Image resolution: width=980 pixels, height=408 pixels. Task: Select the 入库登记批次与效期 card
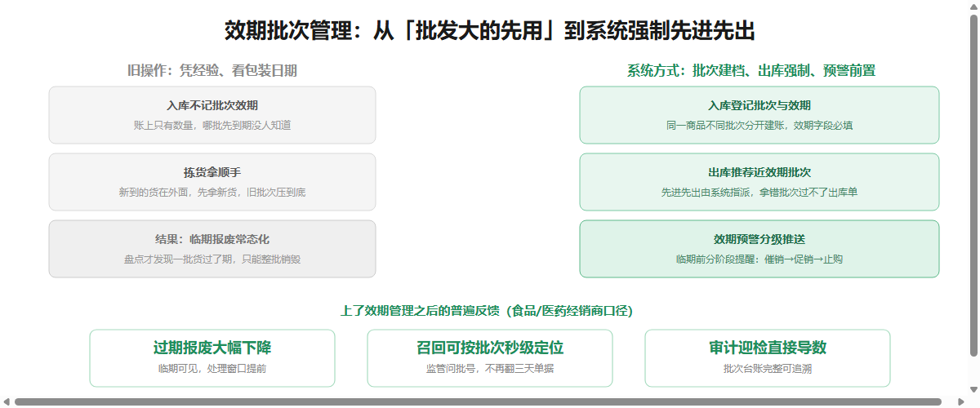coord(759,115)
